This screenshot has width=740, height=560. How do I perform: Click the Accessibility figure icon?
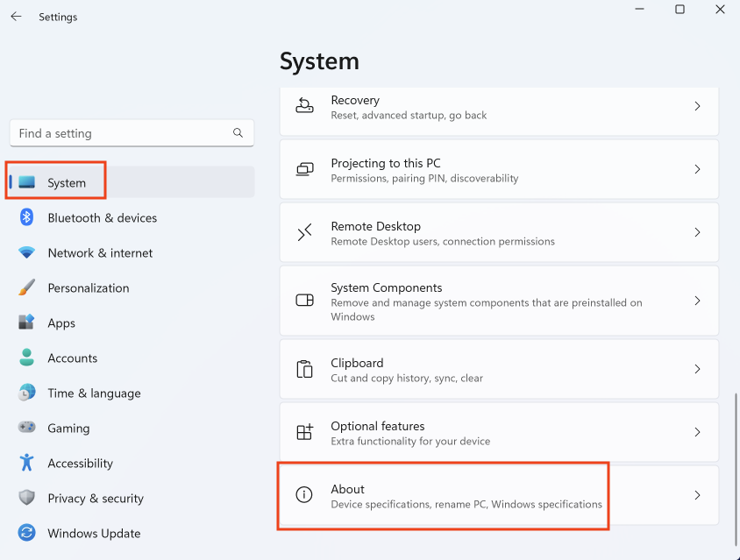pyautogui.click(x=27, y=463)
